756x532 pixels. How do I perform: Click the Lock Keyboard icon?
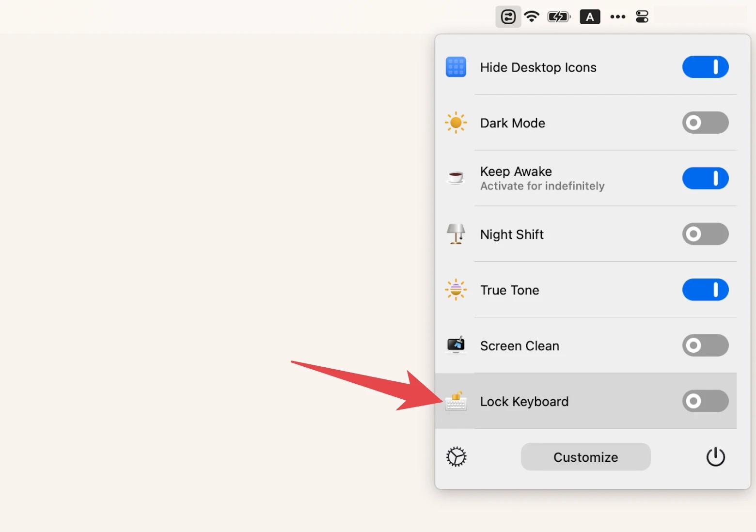click(x=456, y=401)
